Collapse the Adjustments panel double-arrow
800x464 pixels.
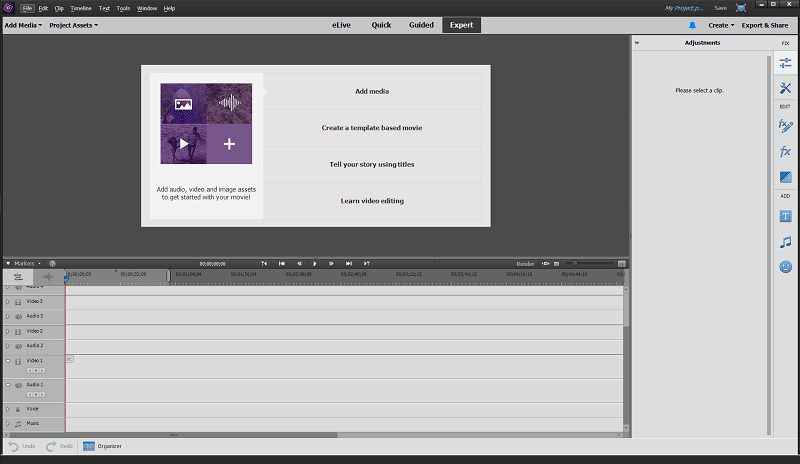[x=637, y=43]
